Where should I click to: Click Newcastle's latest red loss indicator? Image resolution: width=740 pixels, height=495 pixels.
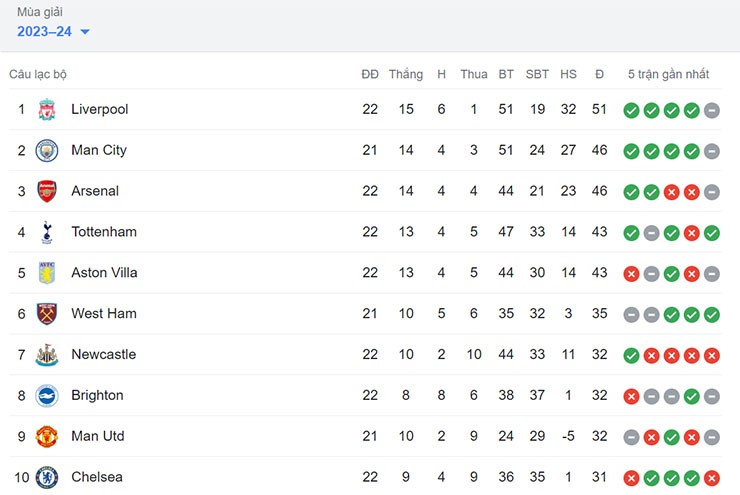[712, 356]
